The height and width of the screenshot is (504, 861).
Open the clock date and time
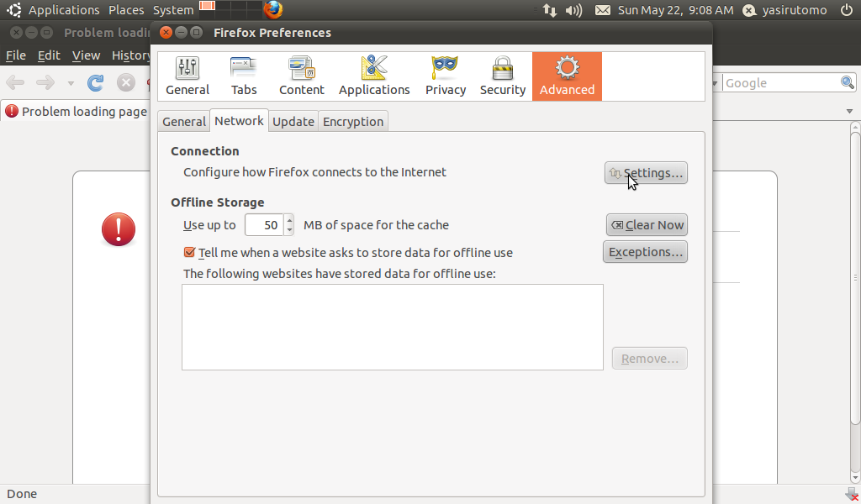pos(675,10)
